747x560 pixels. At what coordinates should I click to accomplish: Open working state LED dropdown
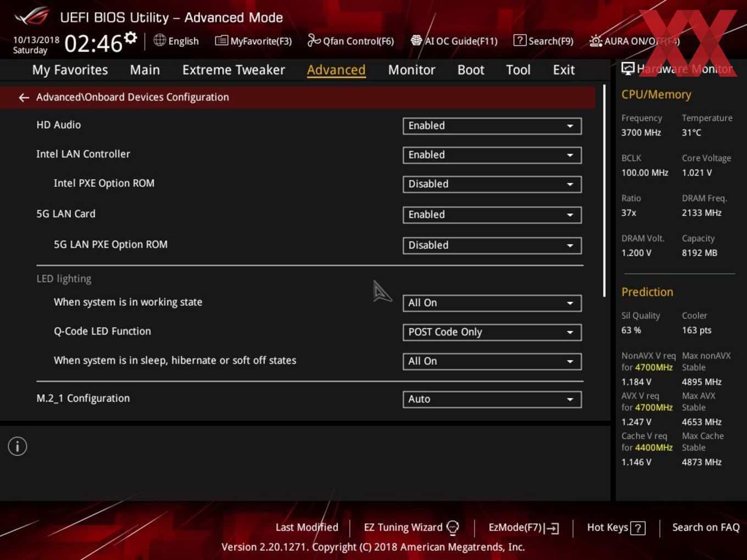coord(492,303)
